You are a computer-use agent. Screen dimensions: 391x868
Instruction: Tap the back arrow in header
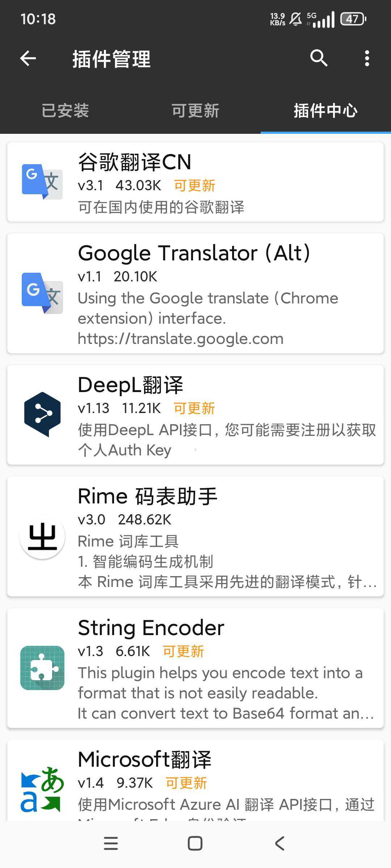coord(28,58)
